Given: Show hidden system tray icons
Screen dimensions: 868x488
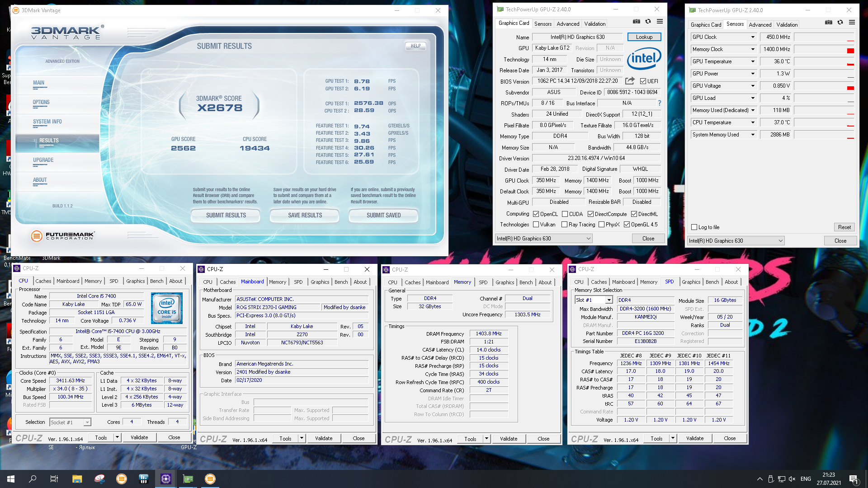Looking at the screenshot, I should (759, 479).
